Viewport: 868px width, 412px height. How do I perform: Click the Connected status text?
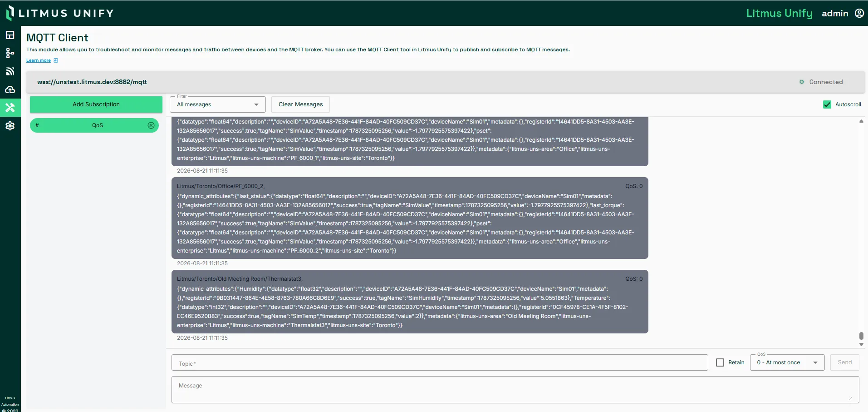[x=826, y=82]
